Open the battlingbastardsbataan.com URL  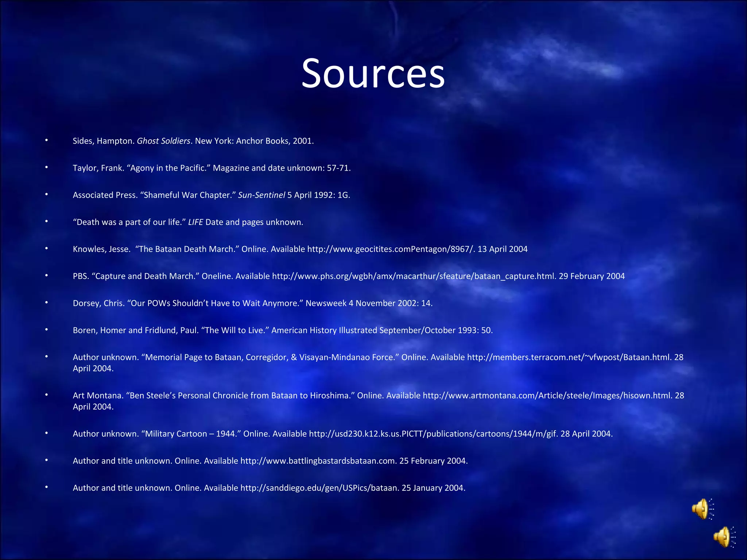point(318,461)
